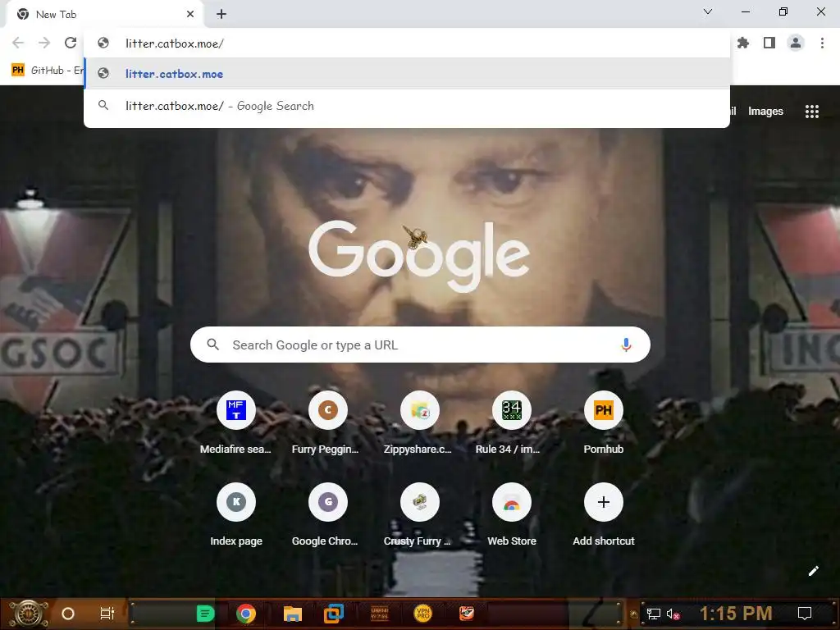Click the Google logo doodle
This screenshot has width=840, height=630.
pos(419,256)
